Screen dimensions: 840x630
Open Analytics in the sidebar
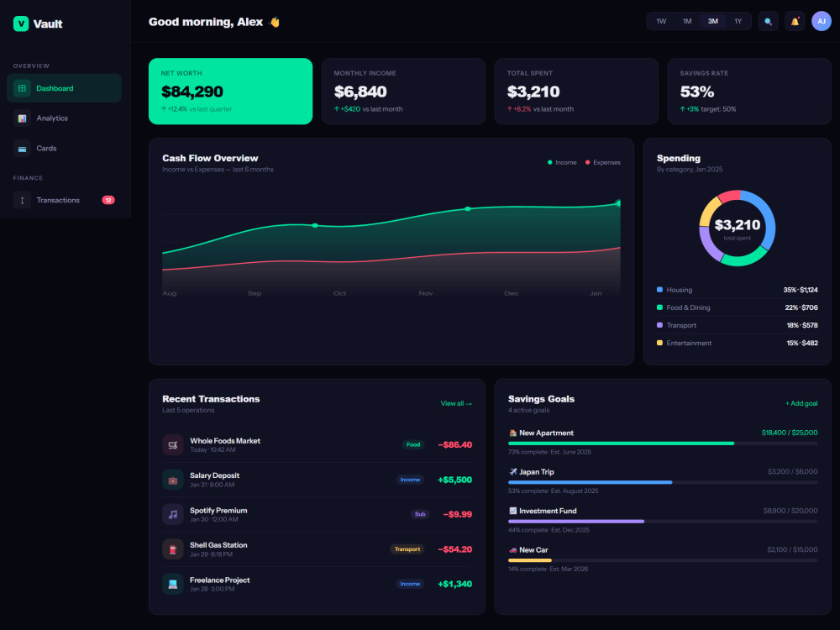point(65,118)
